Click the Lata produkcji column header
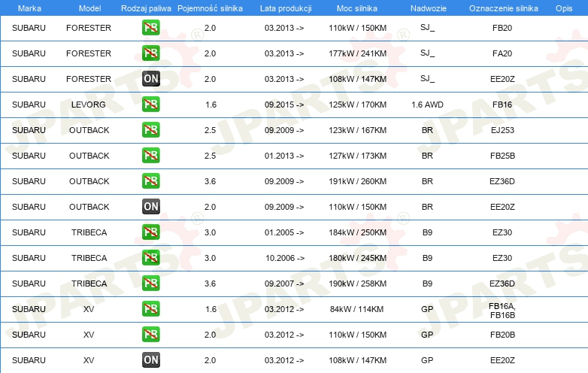Image resolution: width=588 pixels, height=373 pixels. 286,8
